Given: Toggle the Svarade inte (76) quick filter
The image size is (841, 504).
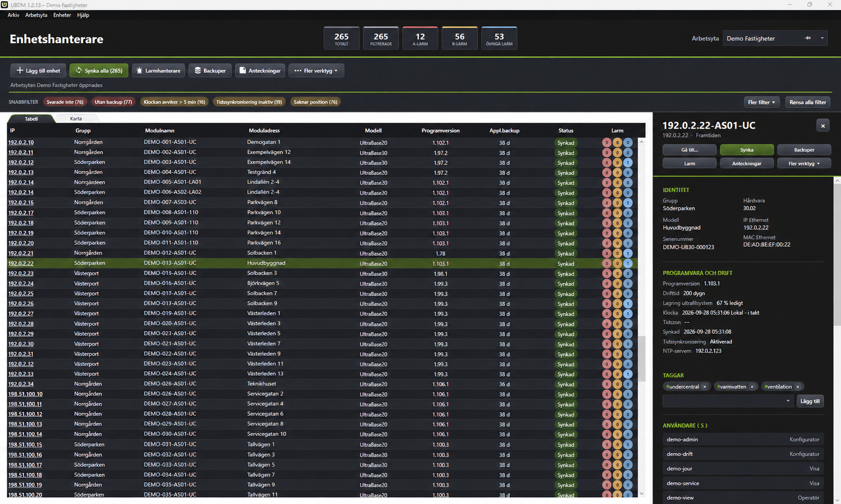Looking at the screenshot, I should point(65,102).
